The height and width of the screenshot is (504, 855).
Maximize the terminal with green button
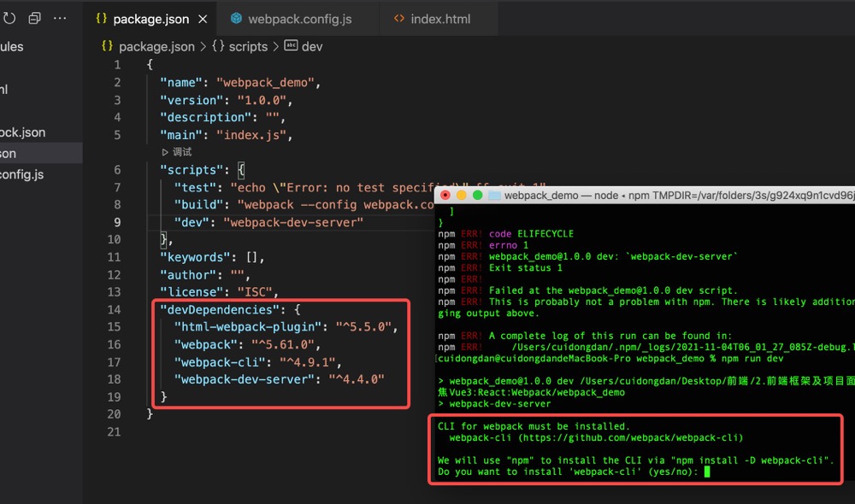[x=478, y=195]
